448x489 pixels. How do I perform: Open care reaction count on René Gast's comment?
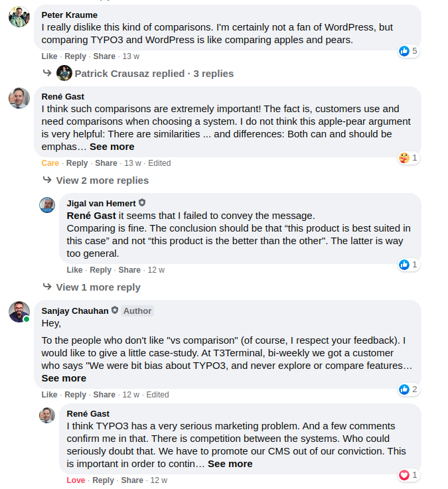coord(408,158)
